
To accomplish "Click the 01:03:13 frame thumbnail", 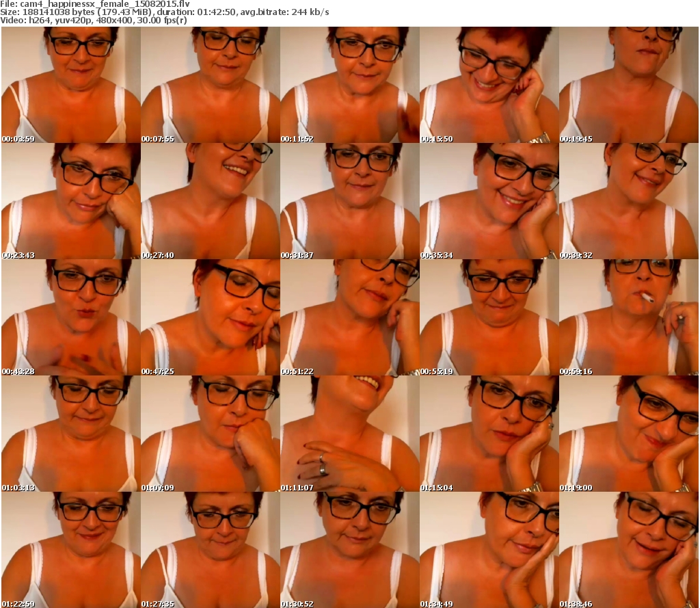I will point(71,434).
